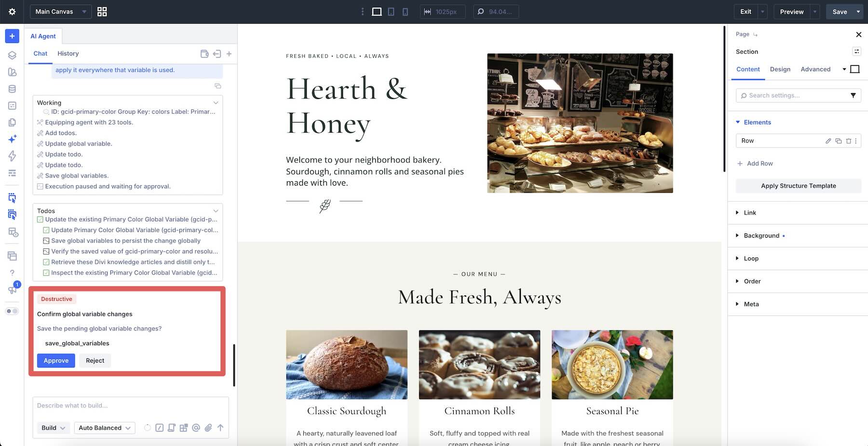
Task: Click the lightning bolt icon in sidebar
Action: pos(12,156)
